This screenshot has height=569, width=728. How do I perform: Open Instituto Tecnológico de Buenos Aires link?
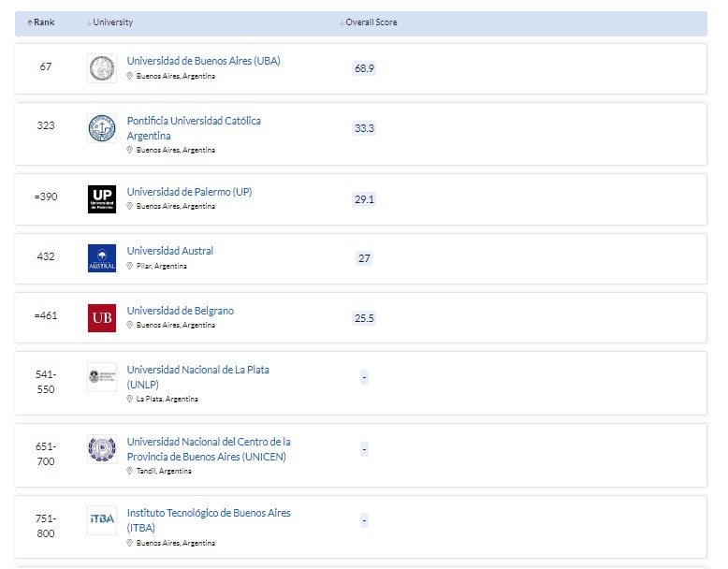tap(209, 520)
